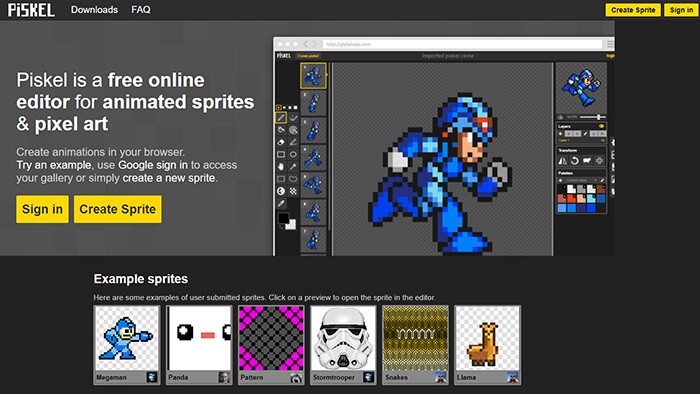Open the Downloads menu item
This screenshot has width=700, height=394.
coord(94,9)
